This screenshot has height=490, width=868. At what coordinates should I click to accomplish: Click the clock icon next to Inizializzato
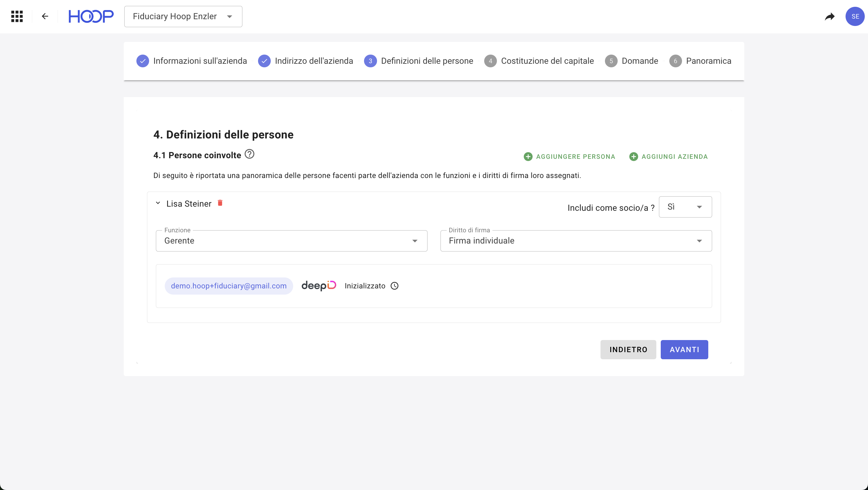(394, 286)
